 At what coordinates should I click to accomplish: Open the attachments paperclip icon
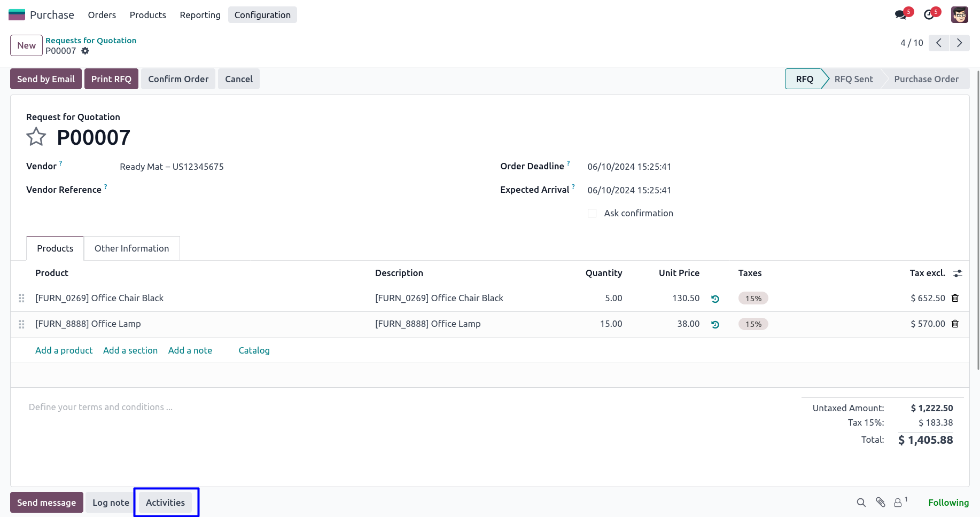(x=881, y=502)
